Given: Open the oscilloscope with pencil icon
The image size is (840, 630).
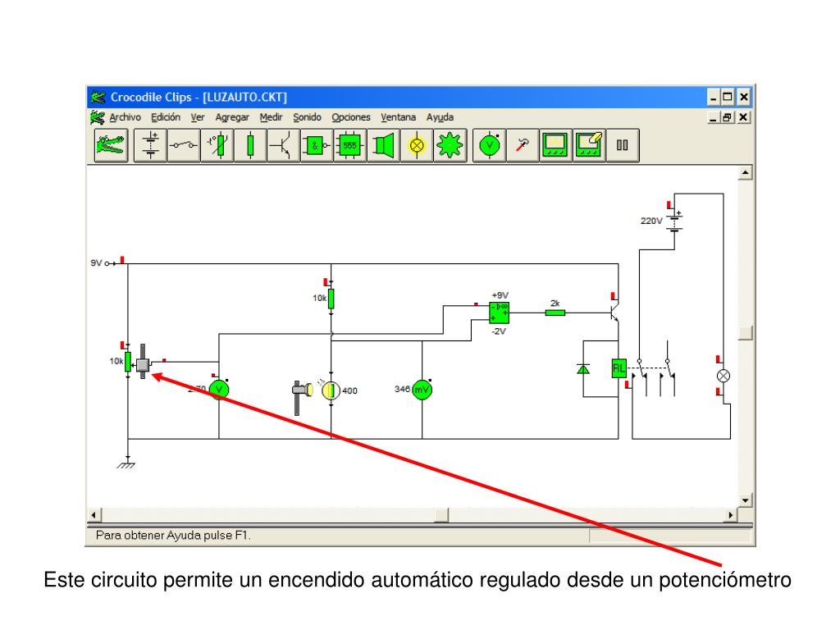Looking at the screenshot, I should 589,145.
